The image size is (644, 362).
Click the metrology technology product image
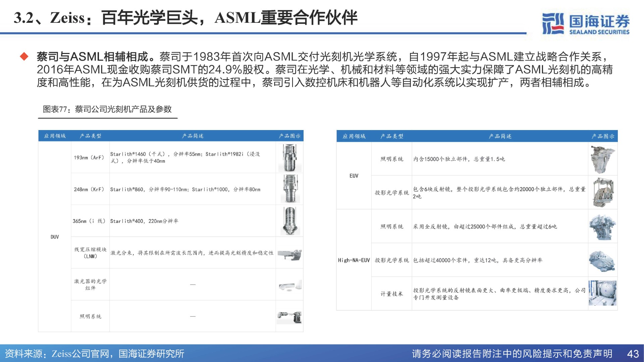(603, 293)
